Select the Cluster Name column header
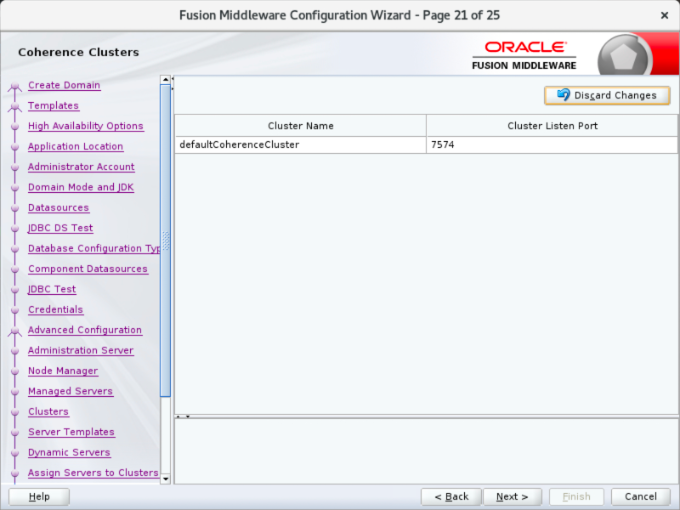 (x=301, y=126)
